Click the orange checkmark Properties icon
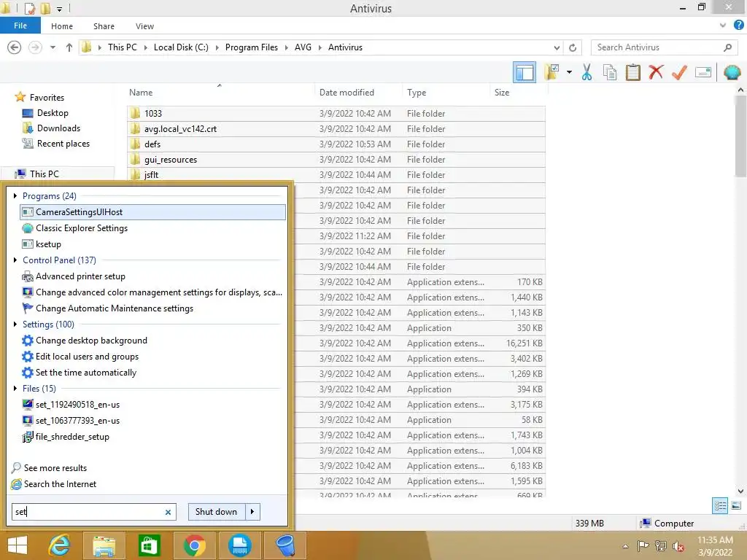Screen dimensions: 747x560 (679, 73)
